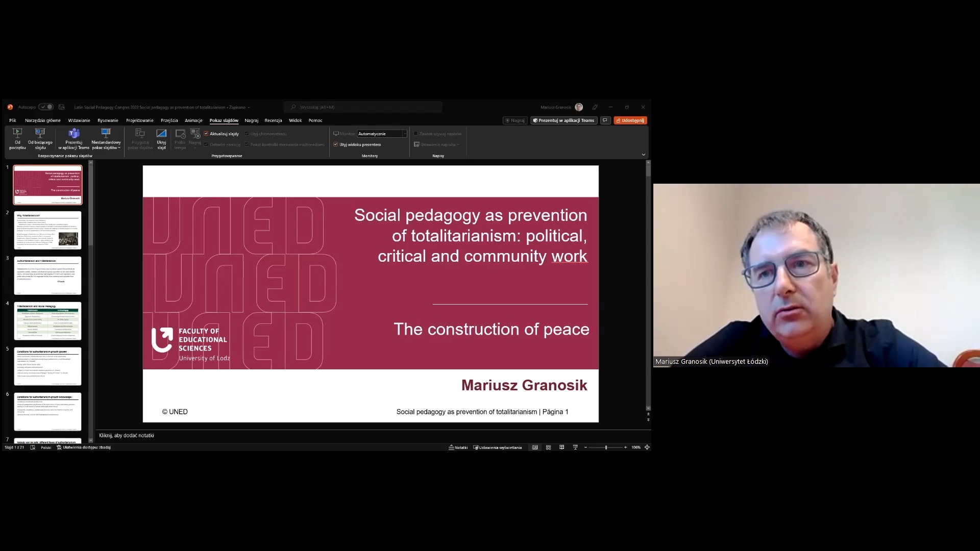Open Pomoc tab
The width and height of the screenshot is (980, 551).
(315, 120)
